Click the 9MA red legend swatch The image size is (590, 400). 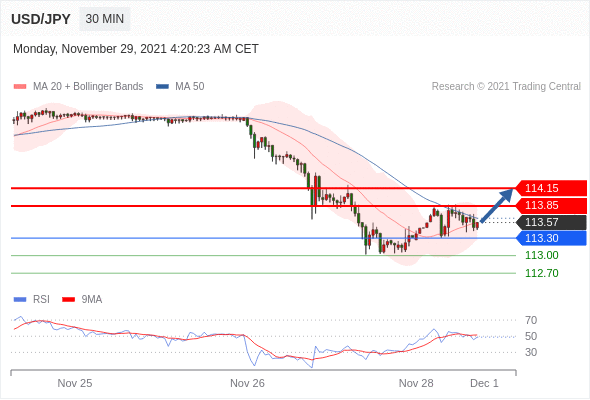pos(68,300)
